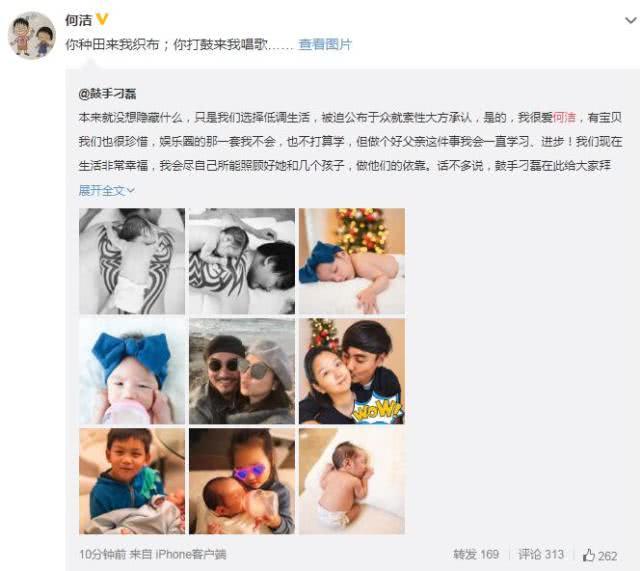
Task: Open the black-and-white baby and child photo
Action: 242,261
